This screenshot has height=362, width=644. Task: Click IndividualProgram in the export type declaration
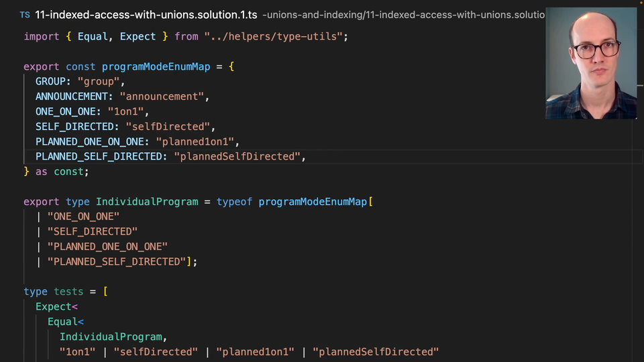tap(147, 201)
